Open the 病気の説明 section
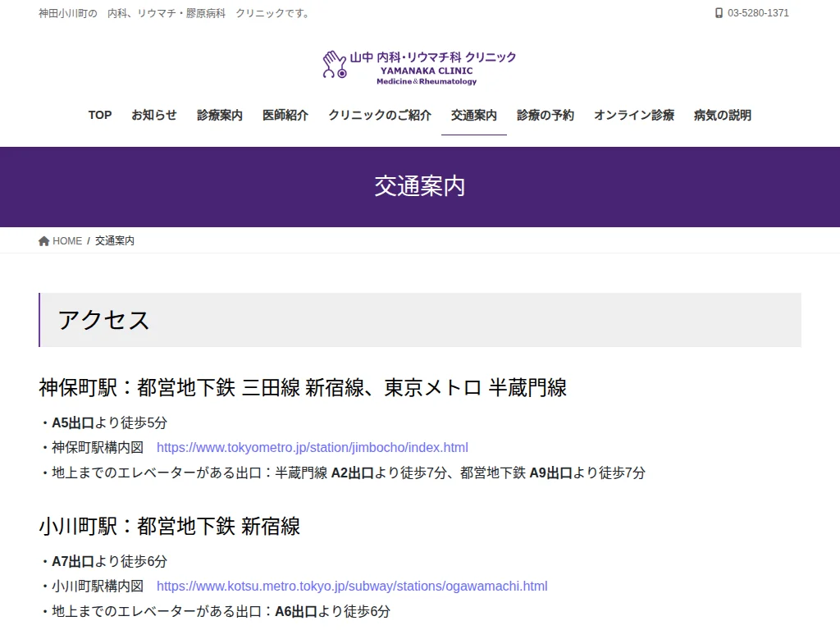 (x=720, y=116)
